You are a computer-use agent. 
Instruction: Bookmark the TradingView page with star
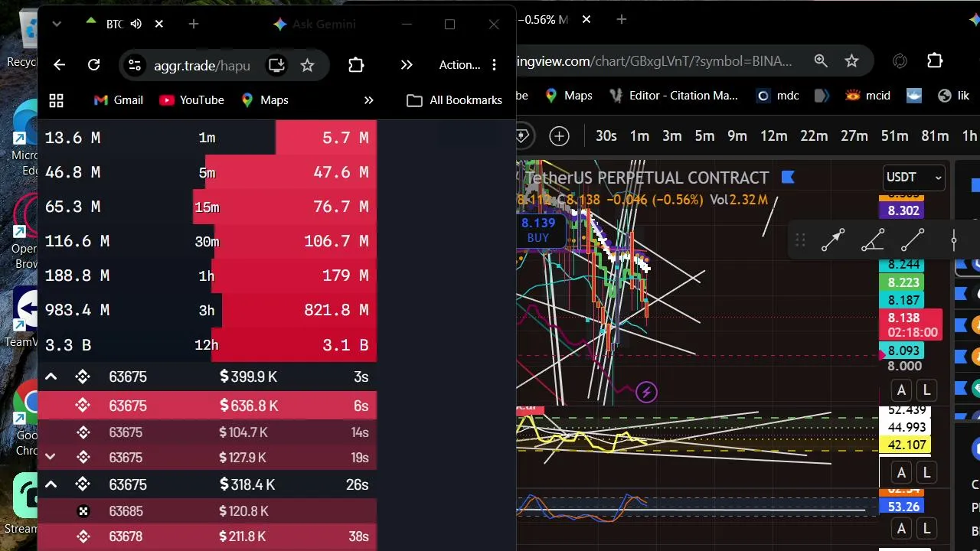(851, 61)
